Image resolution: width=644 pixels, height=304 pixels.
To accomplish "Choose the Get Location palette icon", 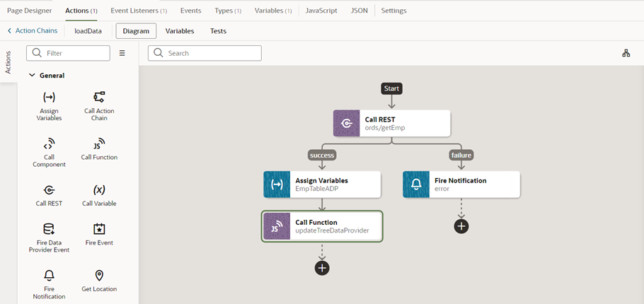I will pyautogui.click(x=99, y=275).
